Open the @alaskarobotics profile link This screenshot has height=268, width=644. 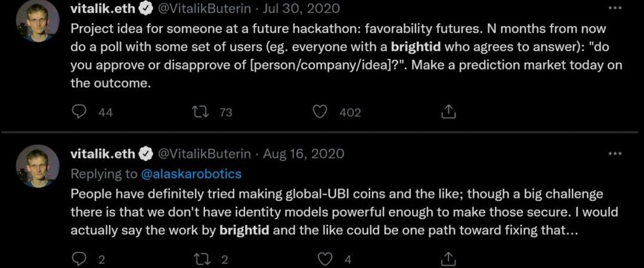click(191, 174)
